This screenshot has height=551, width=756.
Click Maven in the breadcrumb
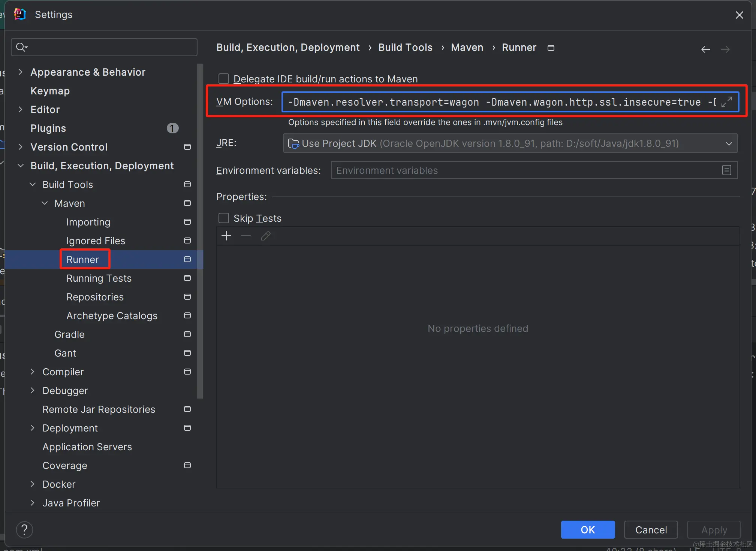pos(467,48)
